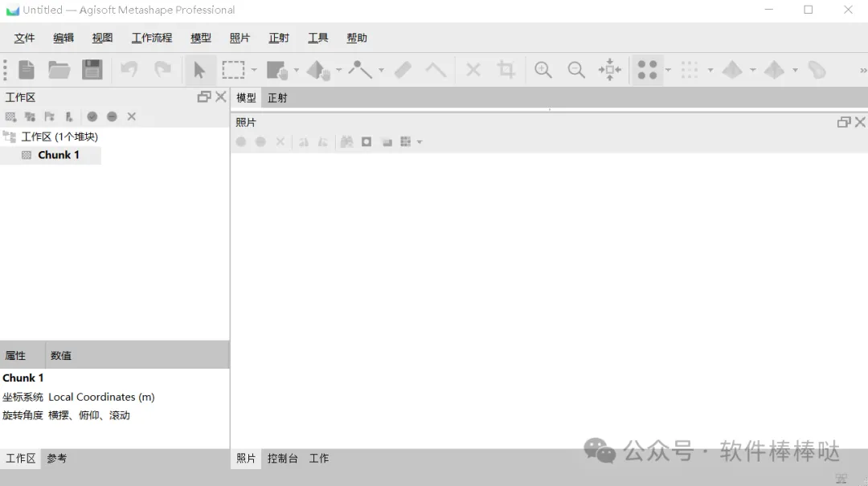Select the Navigation arrow tool
Image resolution: width=868 pixels, height=486 pixels.
199,70
